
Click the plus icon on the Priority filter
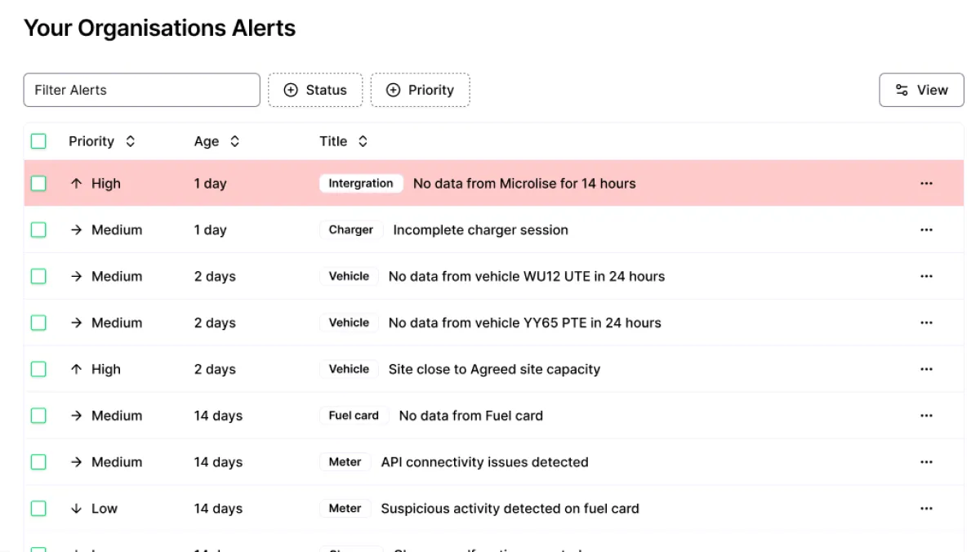point(394,90)
